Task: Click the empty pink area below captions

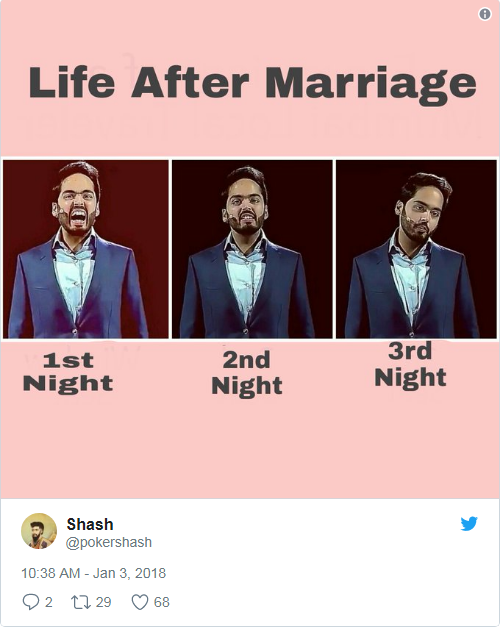Action: [250, 448]
